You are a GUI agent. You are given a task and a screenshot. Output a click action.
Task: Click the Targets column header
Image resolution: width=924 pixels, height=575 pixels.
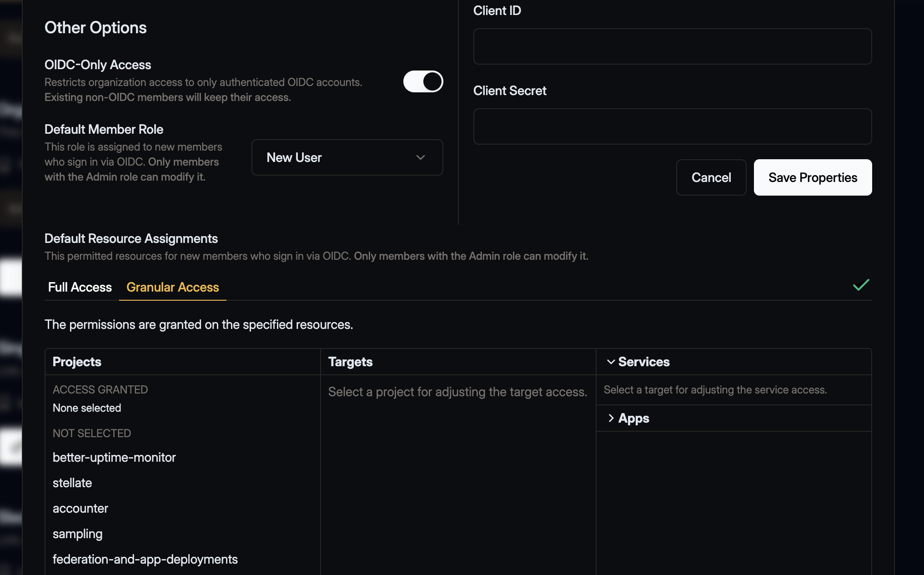(x=350, y=362)
